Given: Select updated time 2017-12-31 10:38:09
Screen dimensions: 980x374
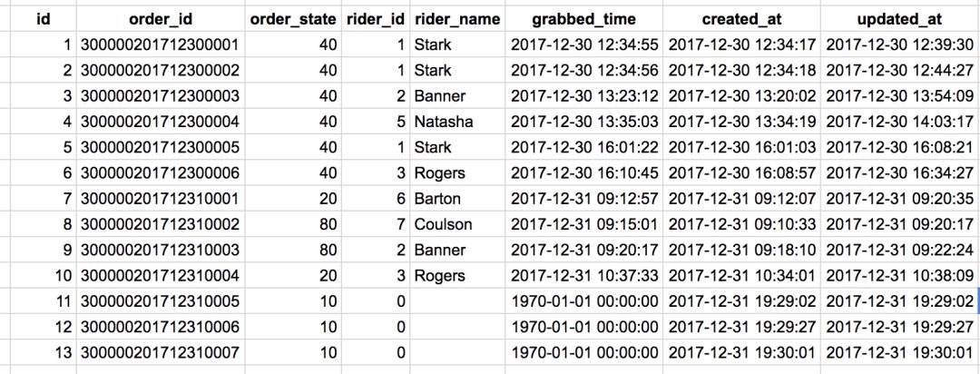Looking at the screenshot, I should pyautogui.click(x=898, y=276).
